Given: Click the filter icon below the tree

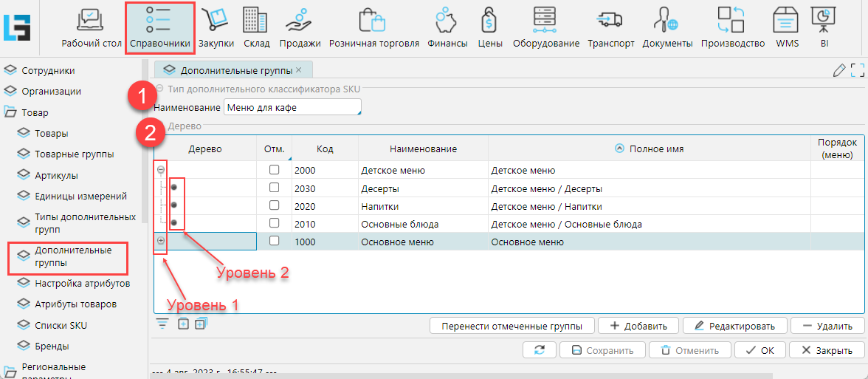Looking at the screenshot, I should (162, 324).
